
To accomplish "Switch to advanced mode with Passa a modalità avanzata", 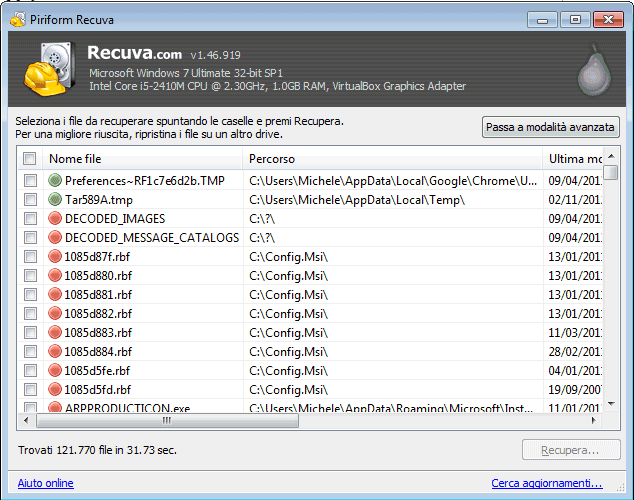I will pyautogui.click(x=550, y=127).
